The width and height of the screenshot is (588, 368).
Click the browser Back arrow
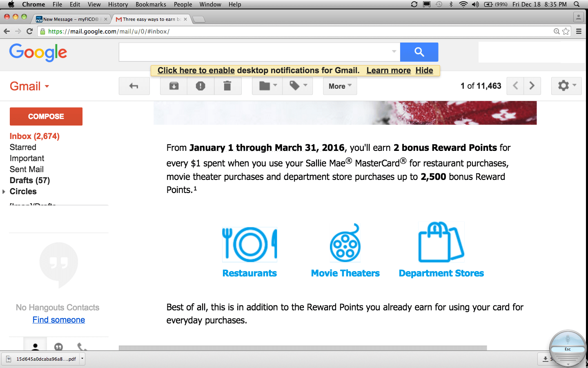click(x=7, y=31)
